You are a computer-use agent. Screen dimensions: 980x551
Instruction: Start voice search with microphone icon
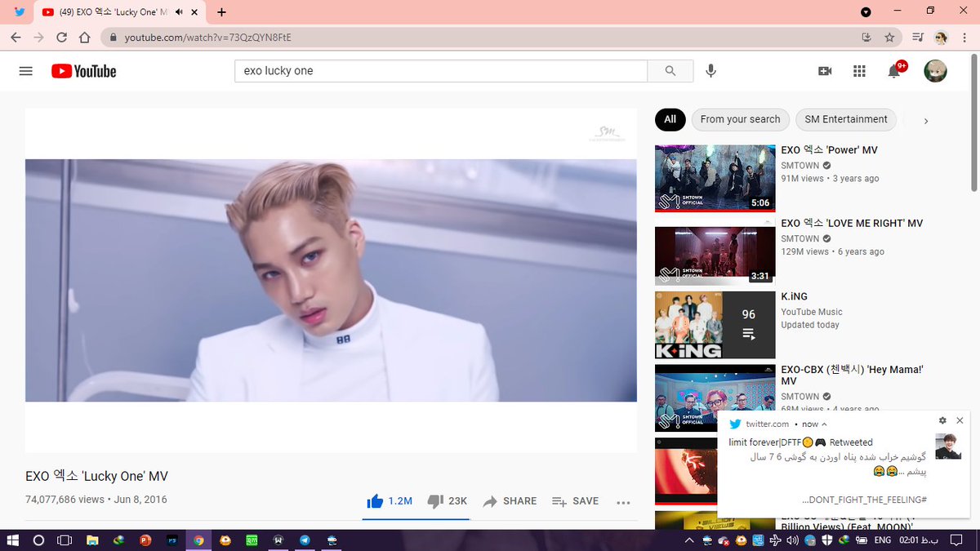(711, 71)
